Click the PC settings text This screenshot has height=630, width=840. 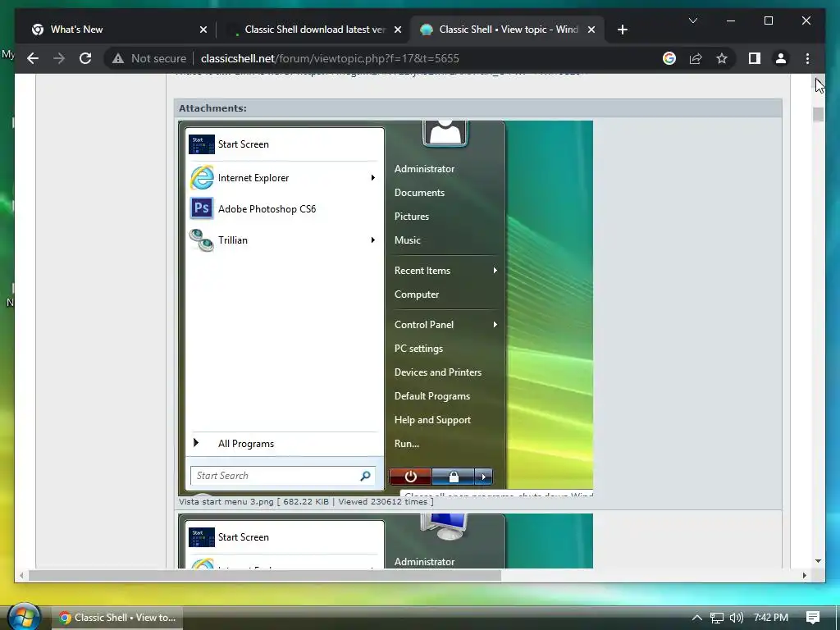tap(418, 349)
